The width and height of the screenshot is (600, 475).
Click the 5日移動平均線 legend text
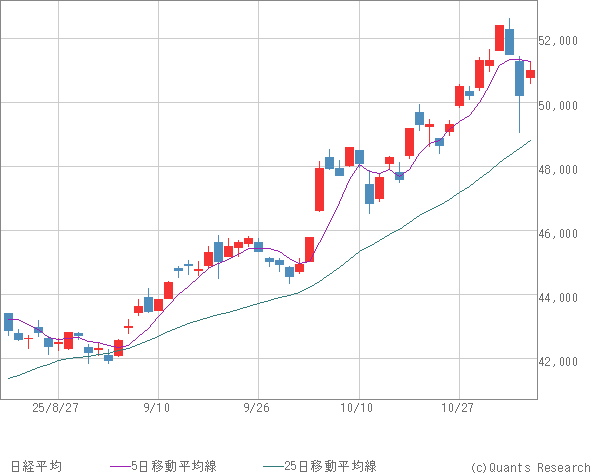tap(177, 466)
